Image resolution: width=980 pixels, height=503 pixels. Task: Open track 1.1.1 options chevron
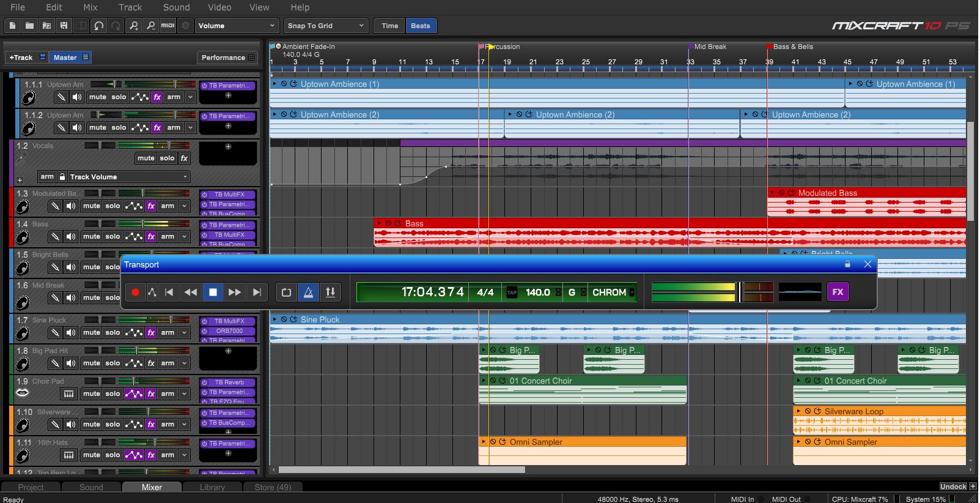[190, 97]
